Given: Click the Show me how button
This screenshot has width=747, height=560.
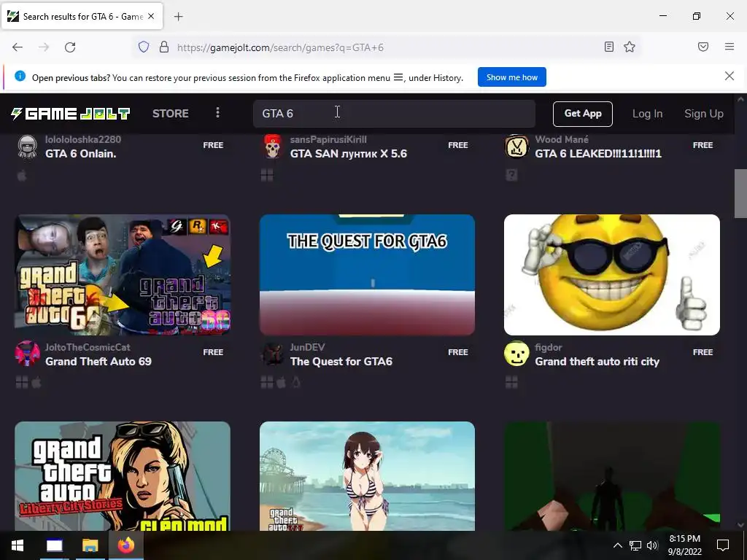Looking at the screenshot, I should (x=511, y=77).
